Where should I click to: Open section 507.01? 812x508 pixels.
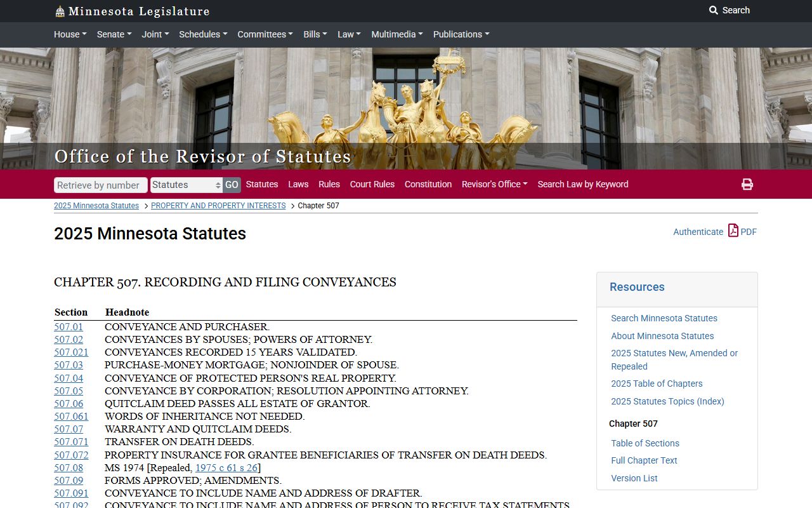pyautogui.click(x=69, y=327)
